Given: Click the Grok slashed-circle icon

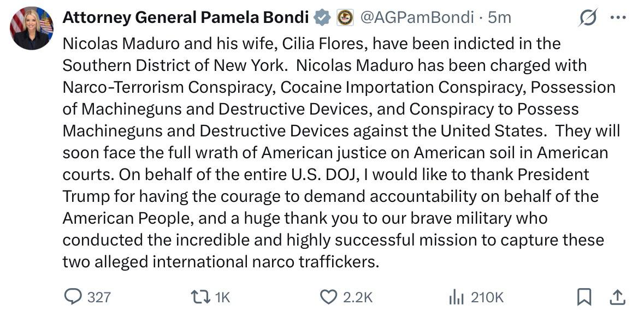Looking at the screenshot, I should tap(589, 17).
